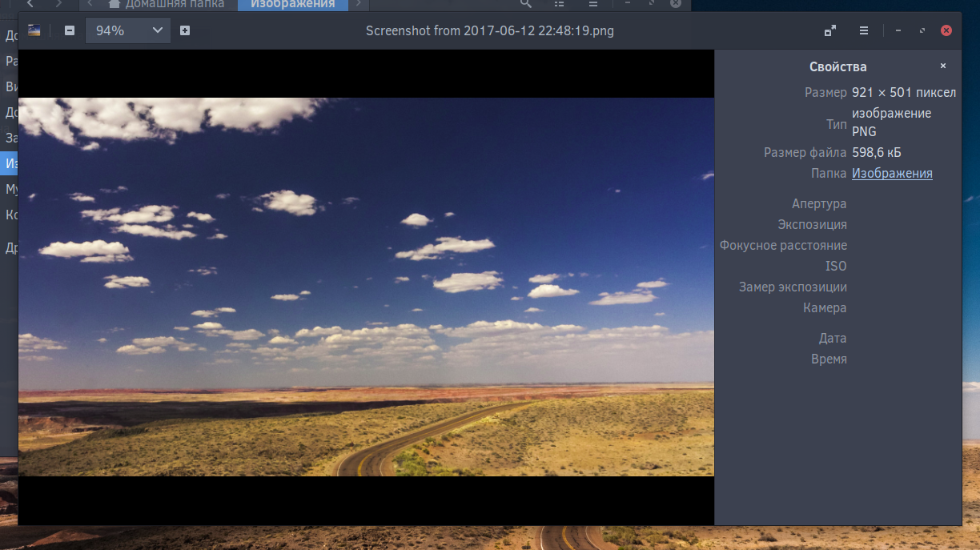The height and width of the screenshot is (550, 980).
Task: Select the 921 × 501 пиксел value
Action: click(904, 92)
